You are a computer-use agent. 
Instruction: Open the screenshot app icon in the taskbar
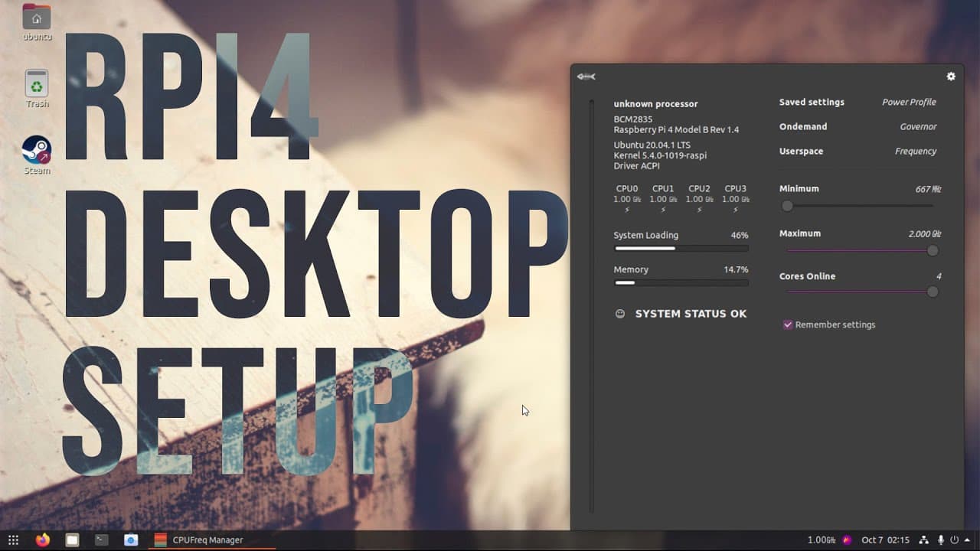click(131, 540)
